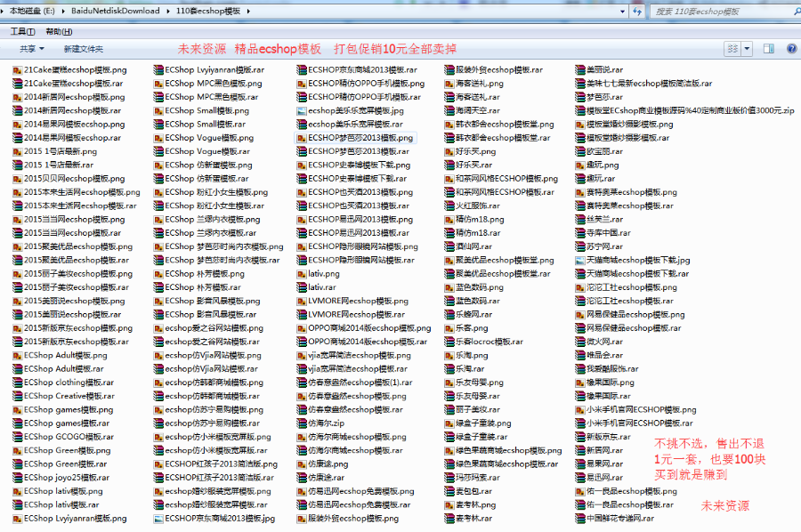This screenshot has height=532, width=801.
Task: Select the lativ.png image icon
Action: 302,274
